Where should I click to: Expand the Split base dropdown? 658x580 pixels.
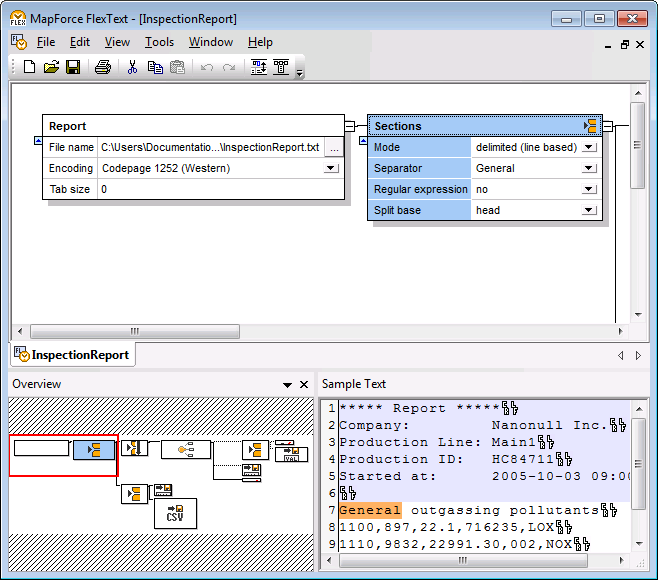tap(589, 210)
